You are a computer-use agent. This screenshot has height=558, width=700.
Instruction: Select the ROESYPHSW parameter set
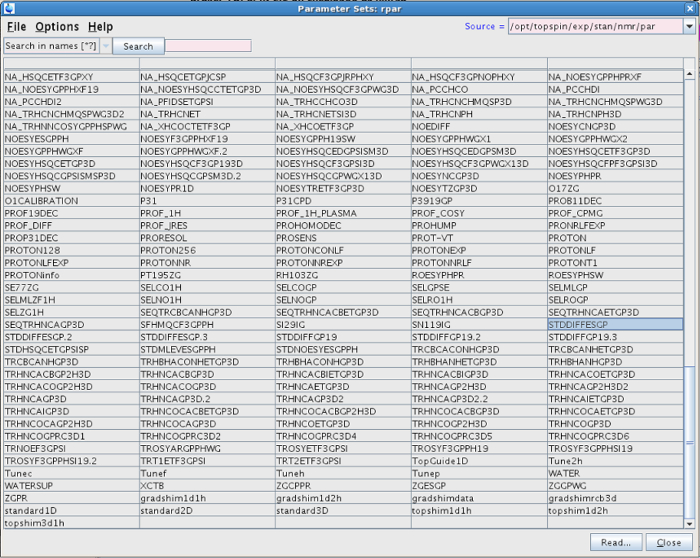615,275
